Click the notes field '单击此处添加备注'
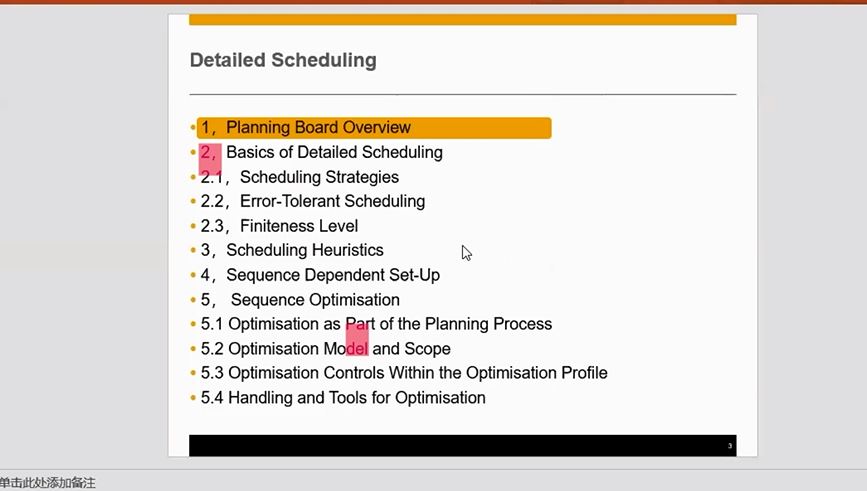The height and width of the screenshot is (491, 867). coord(48,483)
